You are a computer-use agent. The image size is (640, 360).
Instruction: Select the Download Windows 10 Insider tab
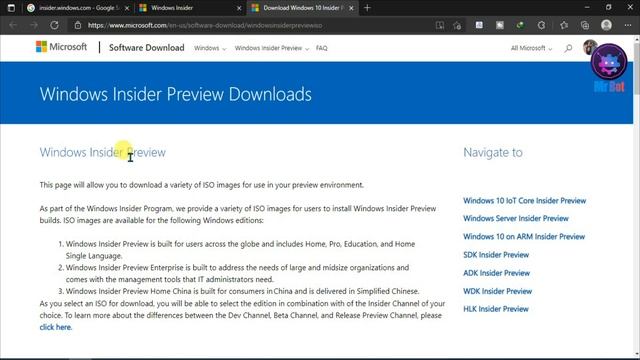click(x=302, y=8)
